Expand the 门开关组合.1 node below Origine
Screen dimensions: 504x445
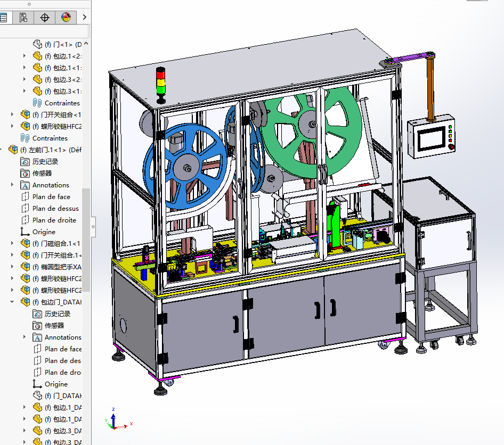13,255
